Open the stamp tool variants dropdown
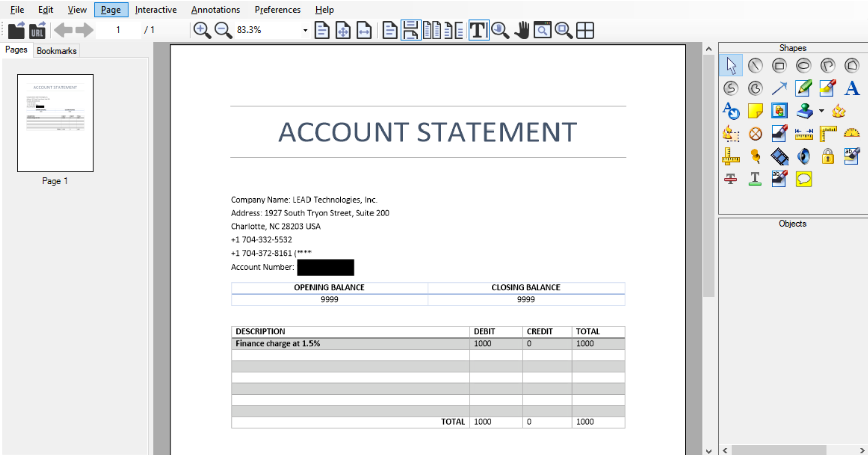Image resolution: width=868 pixels, height=455 pixels. click(x=820, y=111)
